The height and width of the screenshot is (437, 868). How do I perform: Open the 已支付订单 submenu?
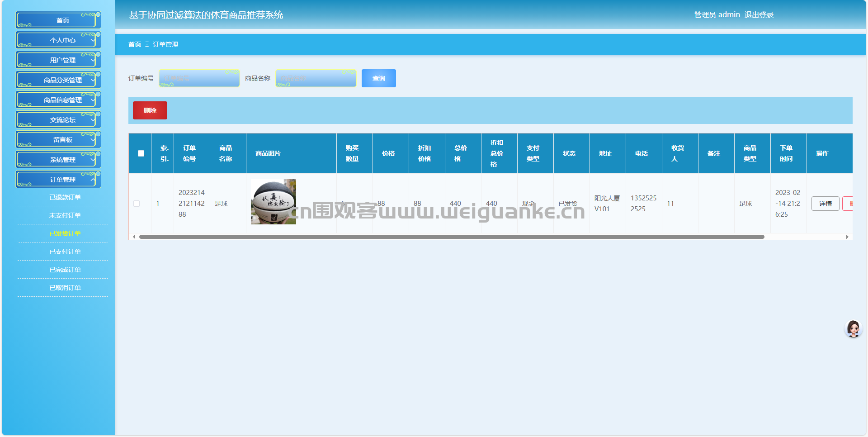pos(63,252)
